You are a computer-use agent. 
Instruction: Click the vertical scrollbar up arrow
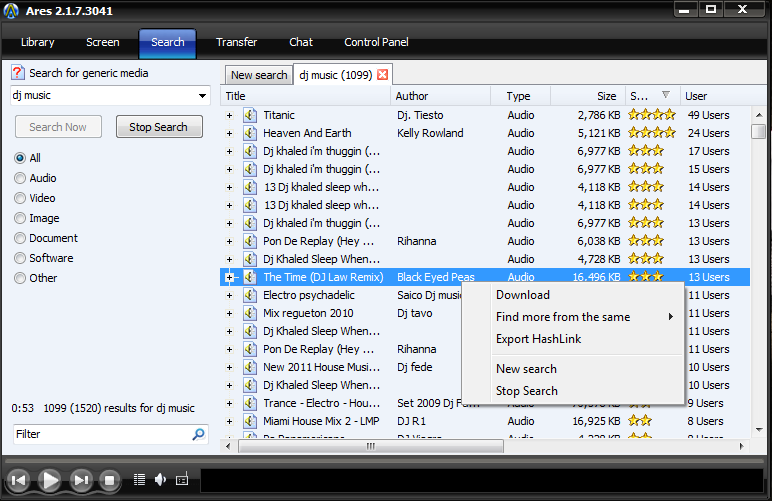click(x=759, y=115)
